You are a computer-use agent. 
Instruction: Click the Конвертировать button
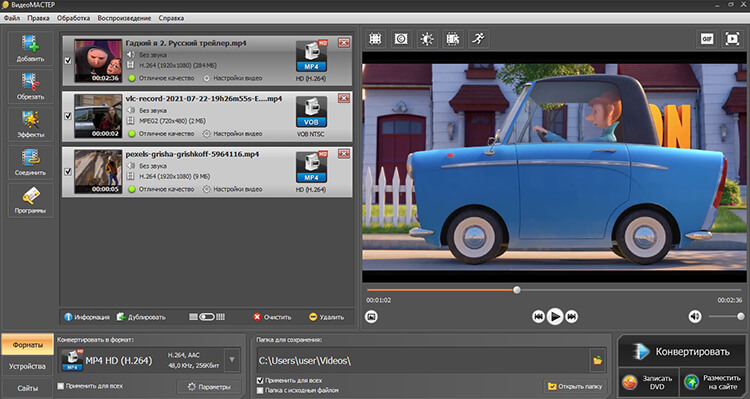pos(682,352)
